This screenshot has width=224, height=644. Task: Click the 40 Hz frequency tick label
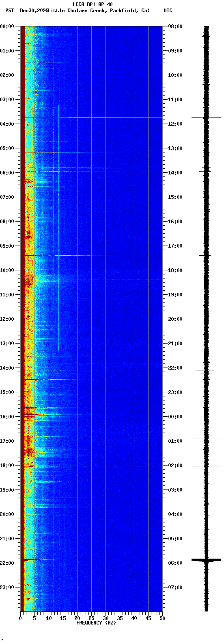[x=134, y=618]
